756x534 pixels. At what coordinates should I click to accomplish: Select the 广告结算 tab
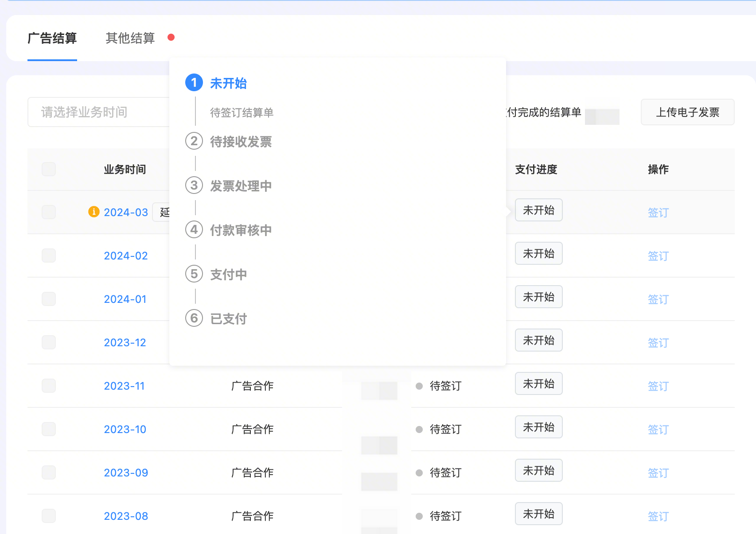[x=52, y=38]
